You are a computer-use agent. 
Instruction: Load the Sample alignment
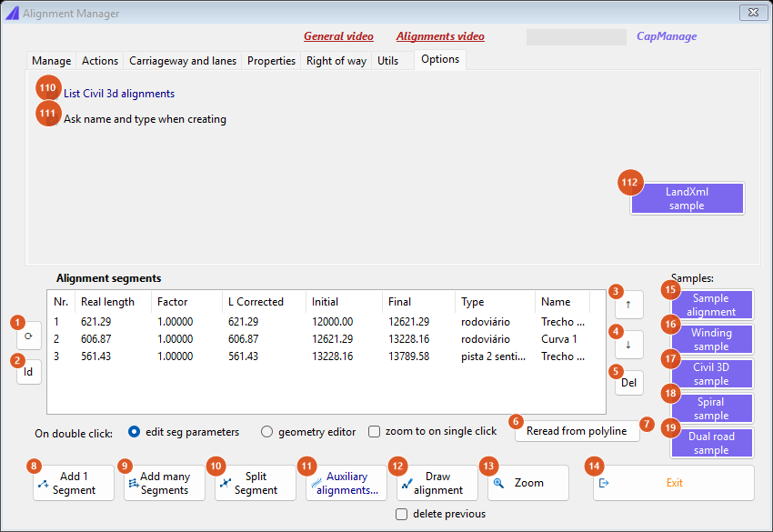click(711, 305)
